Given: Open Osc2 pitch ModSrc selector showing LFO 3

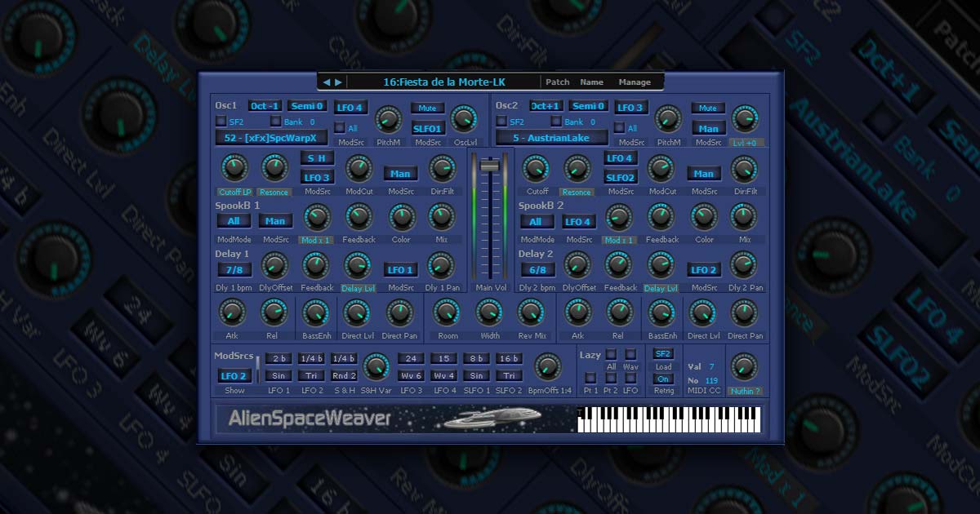Looking at the screenshot, I should (x=631, y=108).
